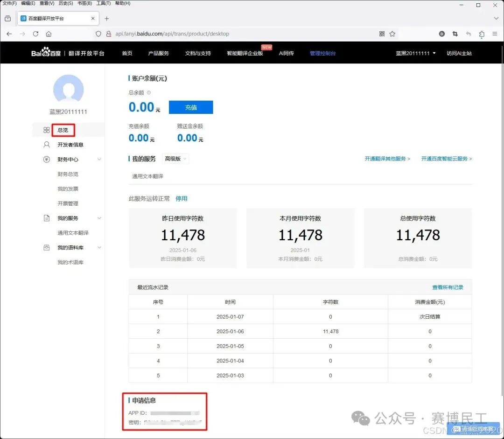This screenshot has height=439, width=504.
Task: Open a new browser tab
Action: [107, 19]
